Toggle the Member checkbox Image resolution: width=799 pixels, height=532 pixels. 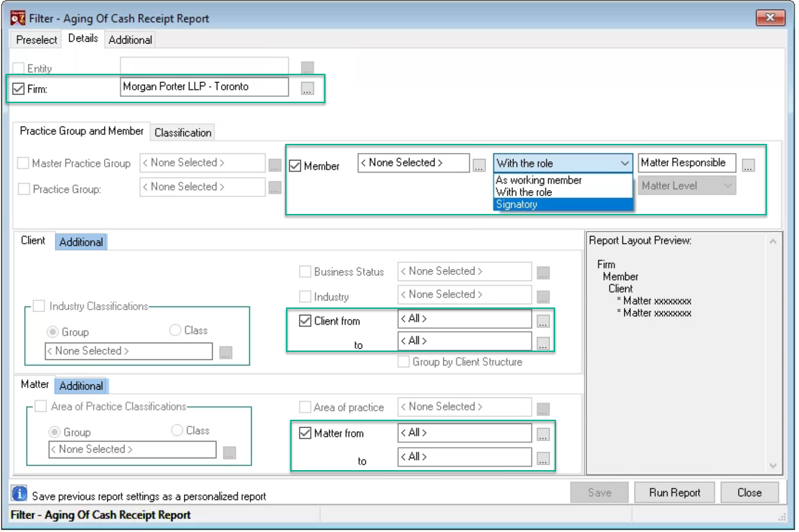pos(295,166)
